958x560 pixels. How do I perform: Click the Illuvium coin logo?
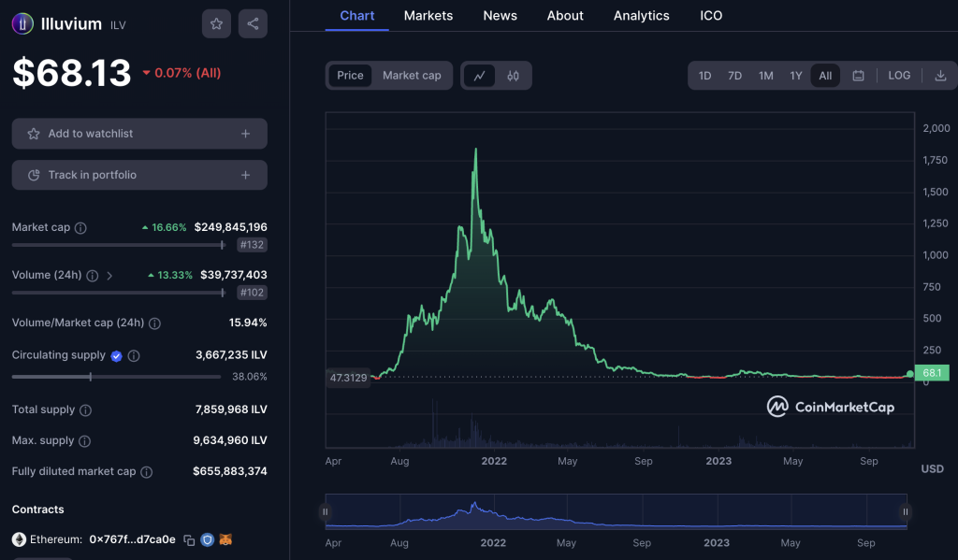click(22, 23)
